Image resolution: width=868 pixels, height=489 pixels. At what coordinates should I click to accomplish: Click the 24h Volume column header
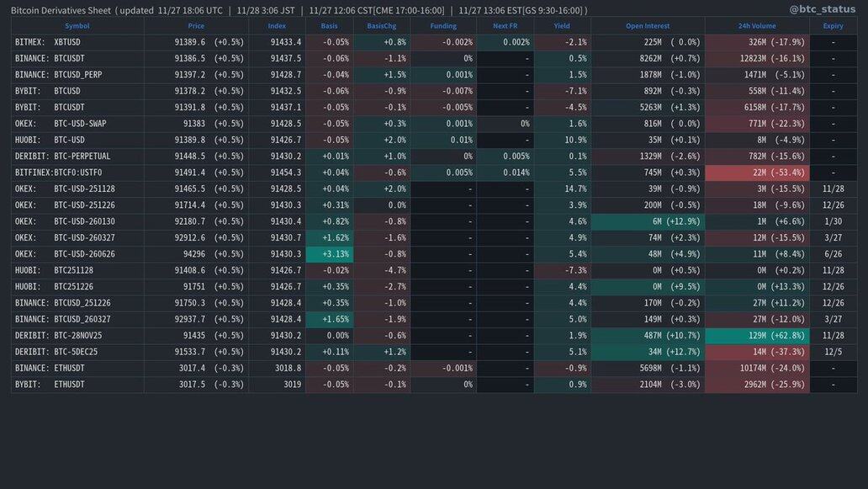(x=757, y=26)
